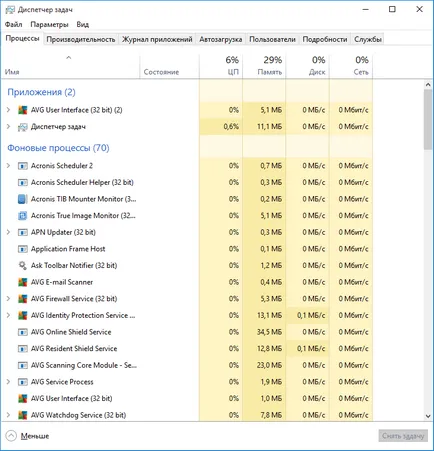Click the AVG User Interface (32 bit) (2) icon
Viewport: 434px width, 451px height.
(22, 110)
